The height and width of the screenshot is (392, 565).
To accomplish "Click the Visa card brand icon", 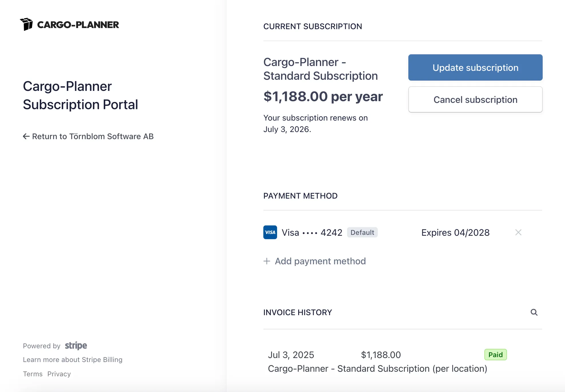I will [x=270, y=232].
